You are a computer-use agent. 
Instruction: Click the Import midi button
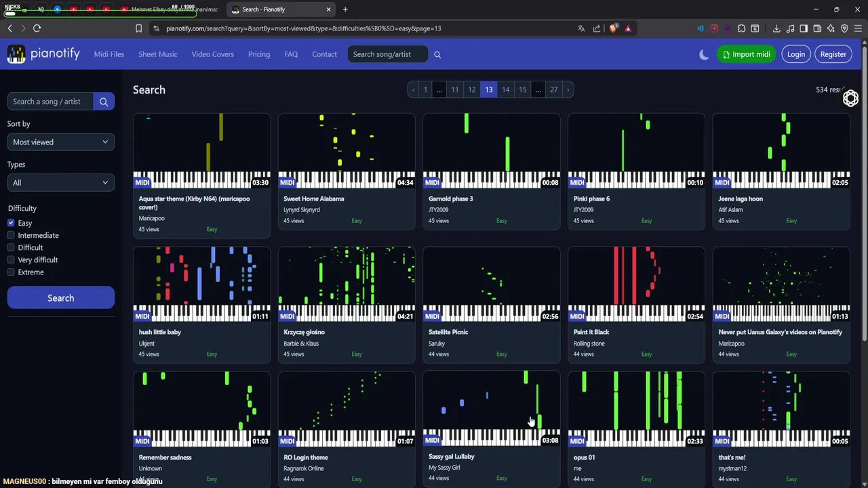[746, 54]
